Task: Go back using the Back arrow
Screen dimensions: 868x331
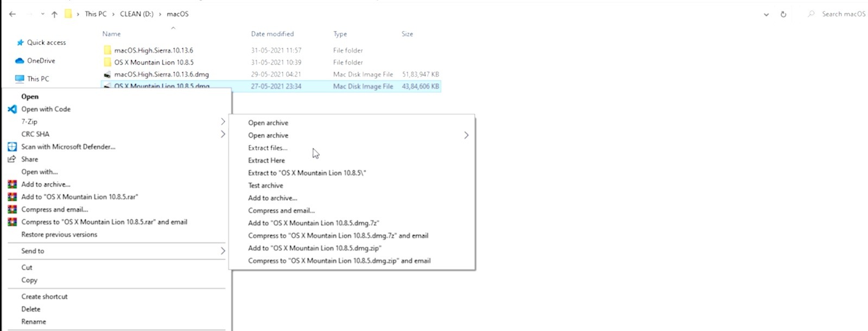Action: click(12, 14)
